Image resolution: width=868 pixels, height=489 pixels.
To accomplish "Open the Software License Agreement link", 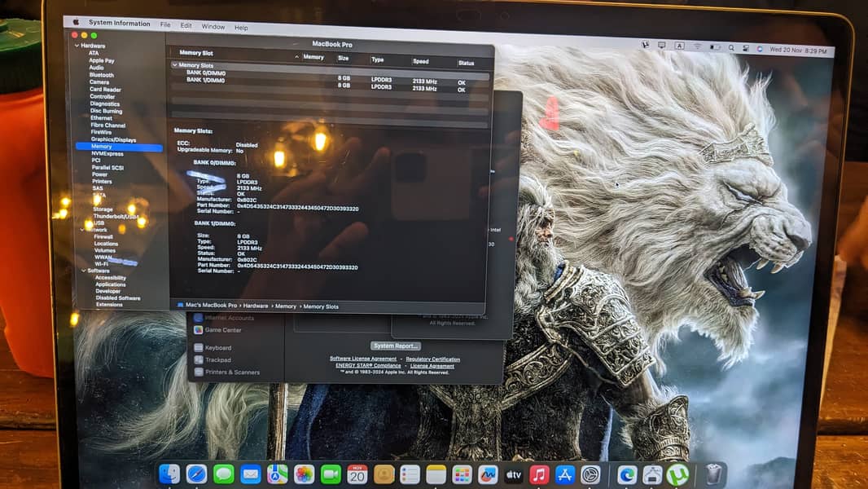I will [363, 359].
